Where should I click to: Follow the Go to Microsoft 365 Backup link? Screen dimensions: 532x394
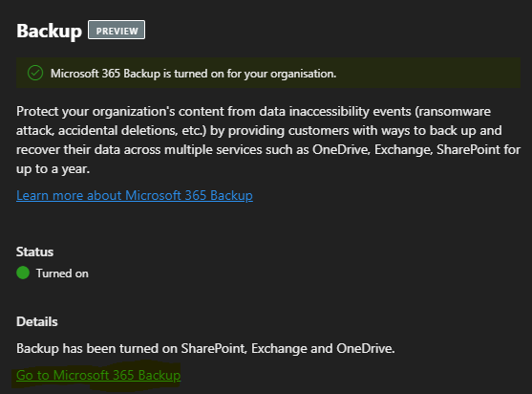click(x=98, y=375)
